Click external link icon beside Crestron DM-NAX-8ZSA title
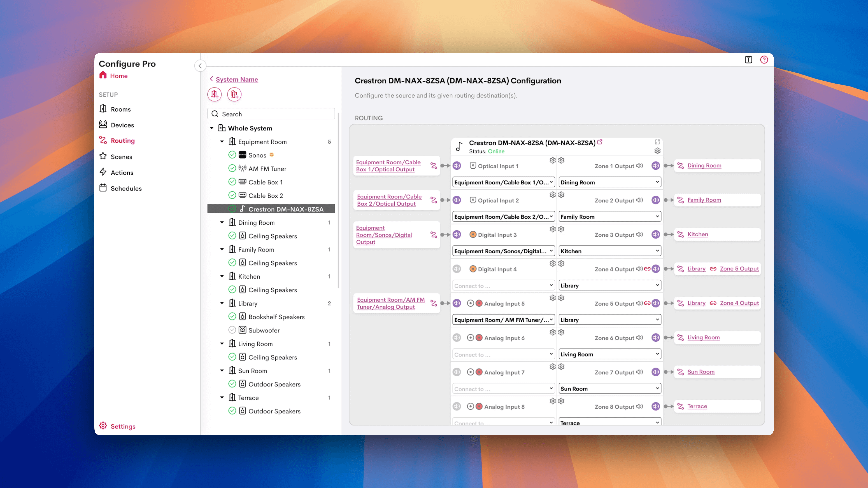 [x=600, y=142]
